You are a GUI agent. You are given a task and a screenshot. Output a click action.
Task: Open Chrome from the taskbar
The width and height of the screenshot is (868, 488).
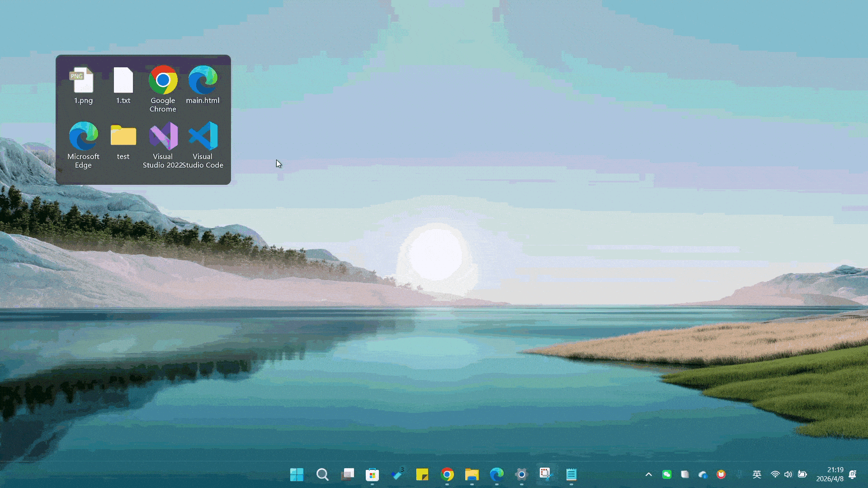tap(447, 474)
